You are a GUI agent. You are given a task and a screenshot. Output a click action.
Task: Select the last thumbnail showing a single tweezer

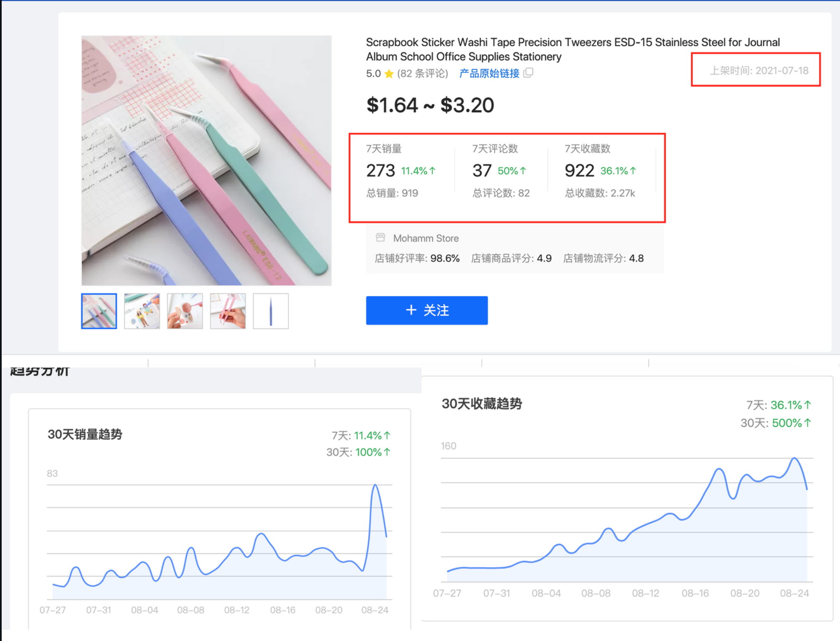pos(270,310)
